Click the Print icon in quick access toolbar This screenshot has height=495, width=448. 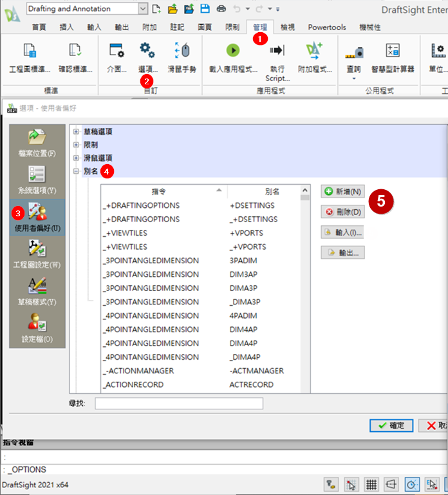point(221,9)
